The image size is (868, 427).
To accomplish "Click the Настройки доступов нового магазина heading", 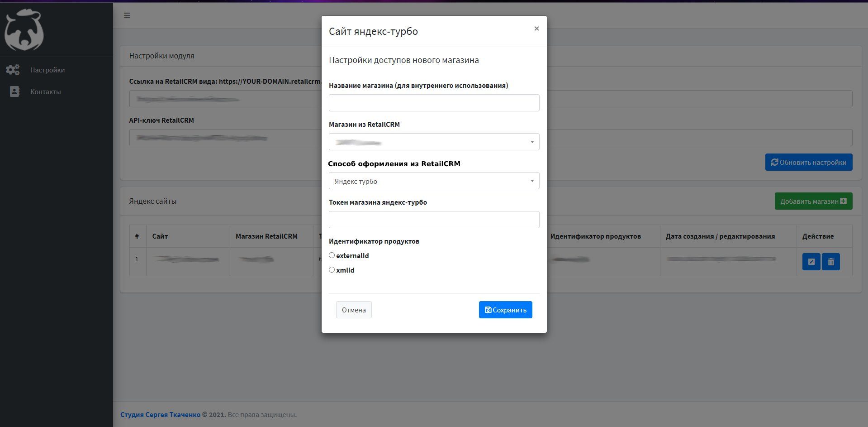I will click(403, 60).
